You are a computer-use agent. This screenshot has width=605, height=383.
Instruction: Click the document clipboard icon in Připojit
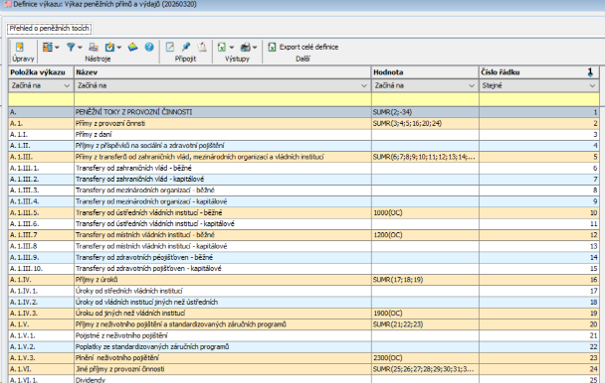pos(202,47)
